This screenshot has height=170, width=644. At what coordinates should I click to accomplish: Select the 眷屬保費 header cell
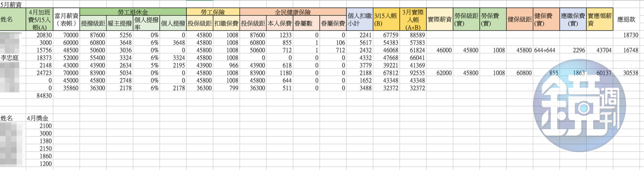click(333, 23)
